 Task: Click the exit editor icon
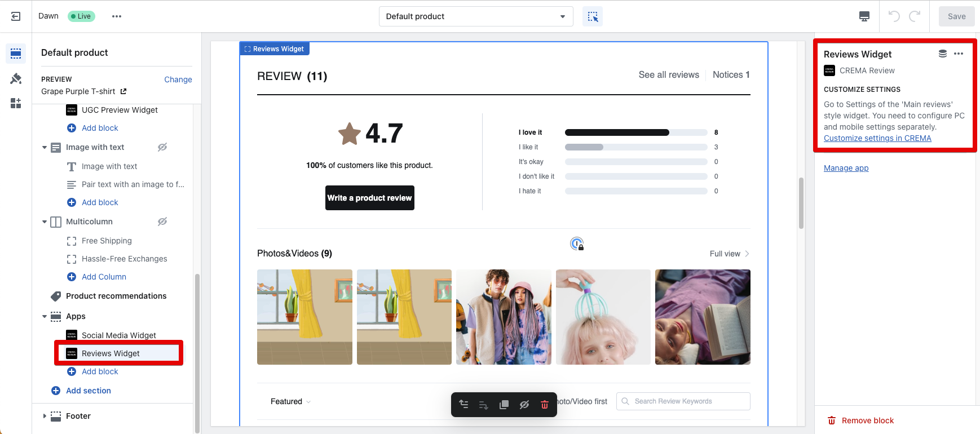[16, 16]
